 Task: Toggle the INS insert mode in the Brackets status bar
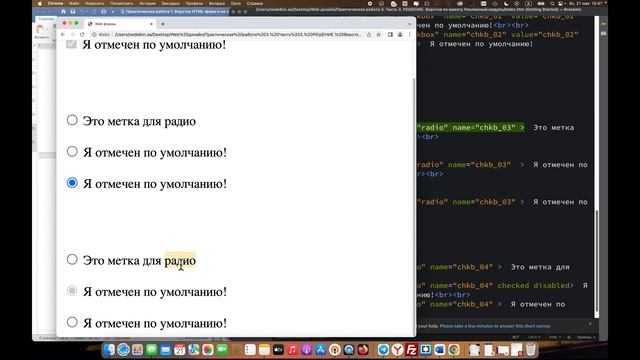[516, 338]
